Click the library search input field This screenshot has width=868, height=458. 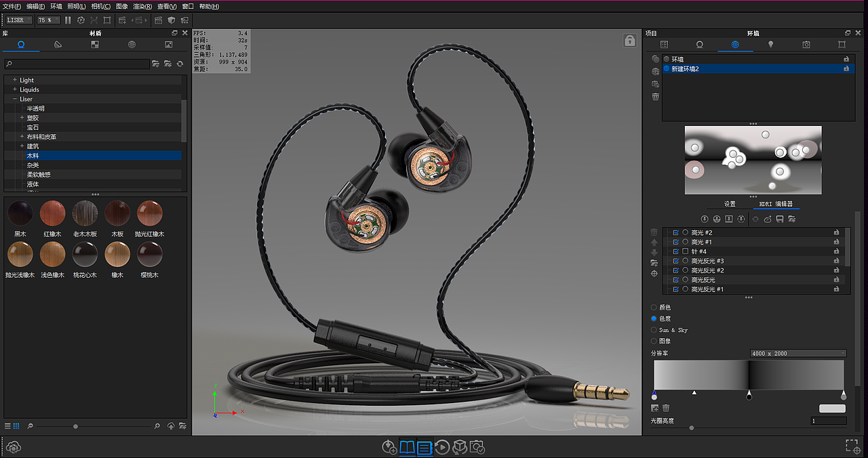(x=77, y=64)
